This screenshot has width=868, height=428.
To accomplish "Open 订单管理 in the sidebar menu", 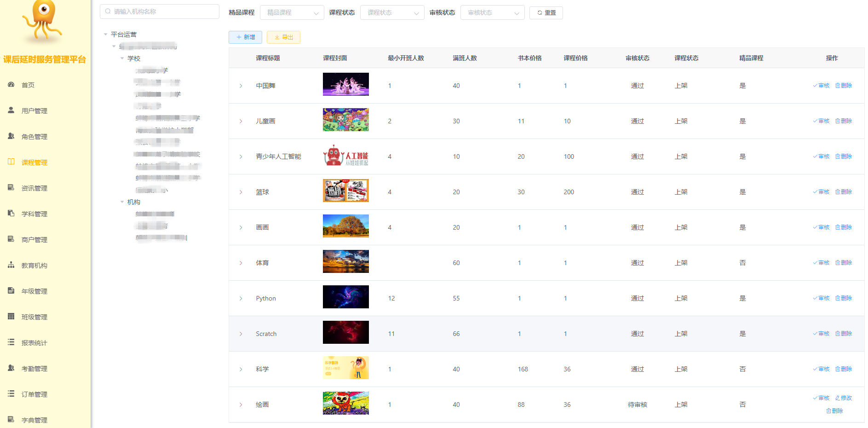I will 34,394.
